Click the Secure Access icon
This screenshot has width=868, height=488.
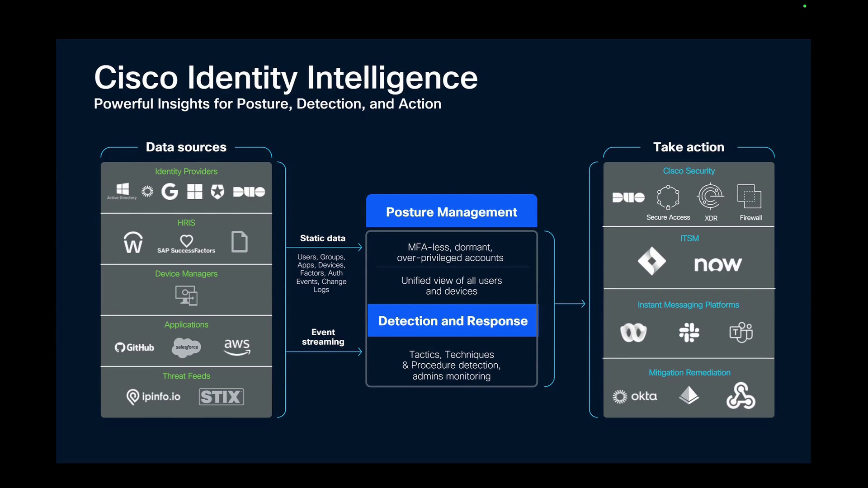(668, 197)
